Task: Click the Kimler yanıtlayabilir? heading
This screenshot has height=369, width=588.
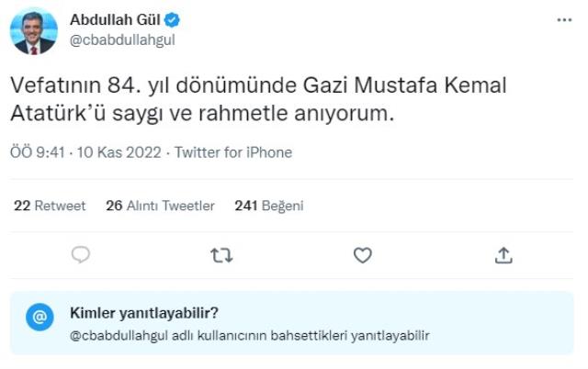Action: pos(144,312)
